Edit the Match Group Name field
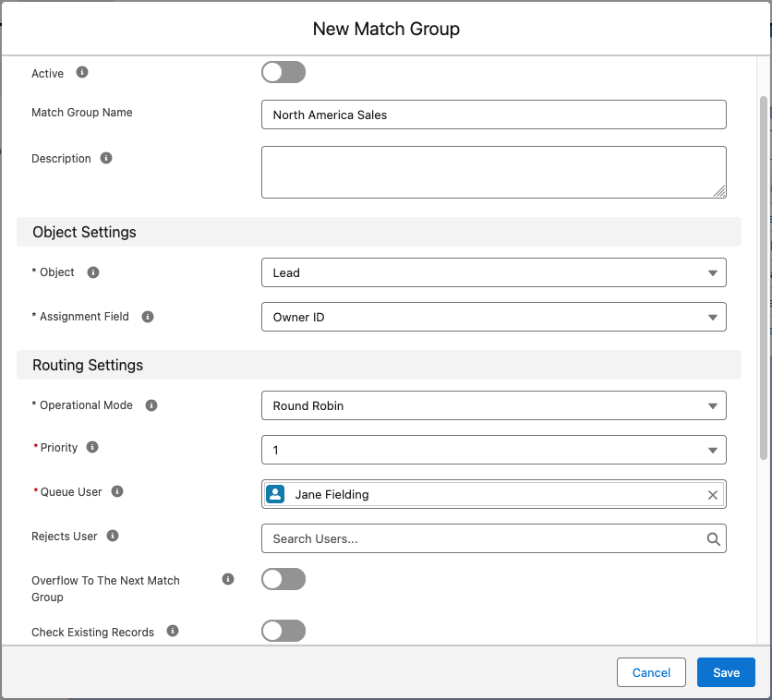Image resolution: width=772 pixels, height=700 pixels. coord(494,115)
